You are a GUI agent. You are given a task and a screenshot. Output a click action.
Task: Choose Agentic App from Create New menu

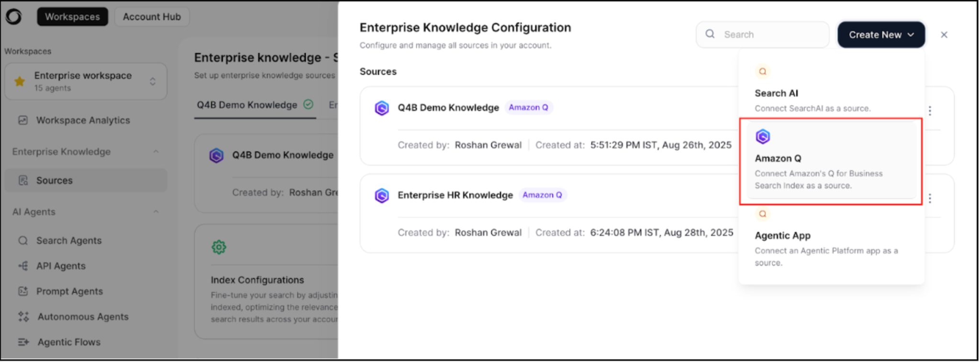point(831,238)
